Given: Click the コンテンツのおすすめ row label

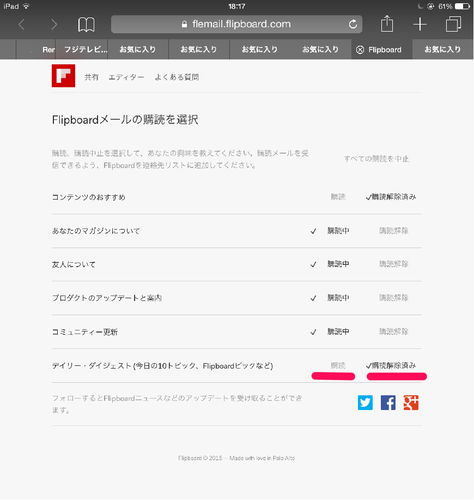Looking at the screenshot, I should (89, 197).
